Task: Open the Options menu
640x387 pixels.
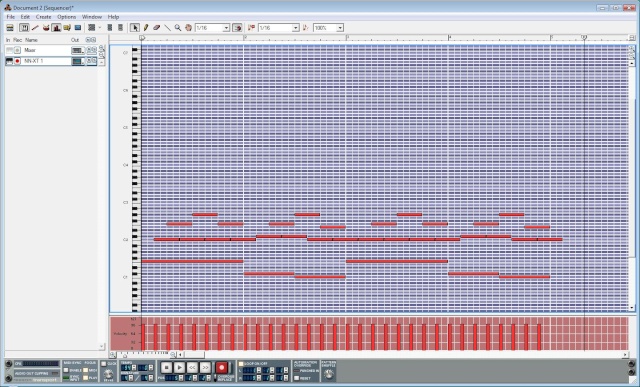Action: (x=67, y=17)
